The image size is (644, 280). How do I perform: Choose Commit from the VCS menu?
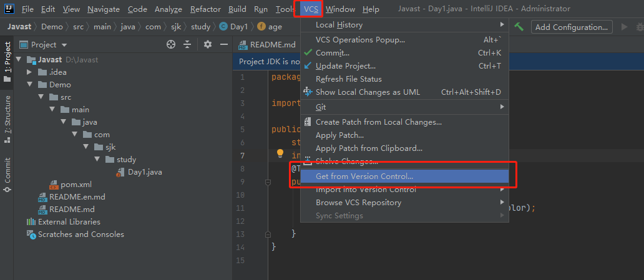pyautogui.click(x=404, y=53)
